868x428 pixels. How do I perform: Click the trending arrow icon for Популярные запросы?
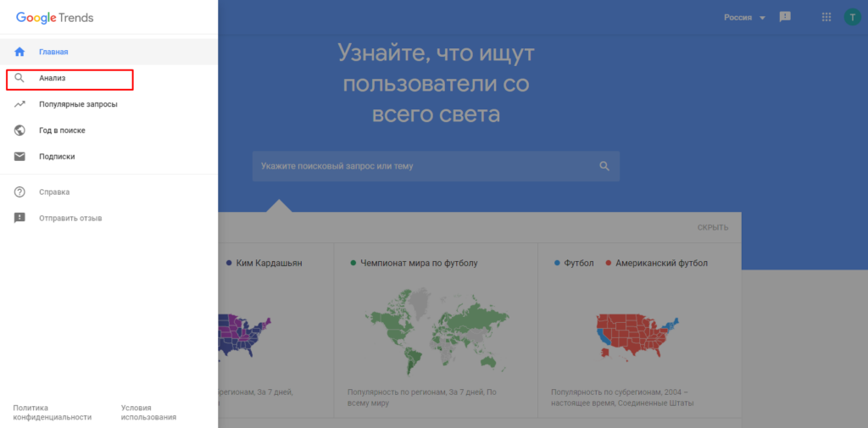19,104
